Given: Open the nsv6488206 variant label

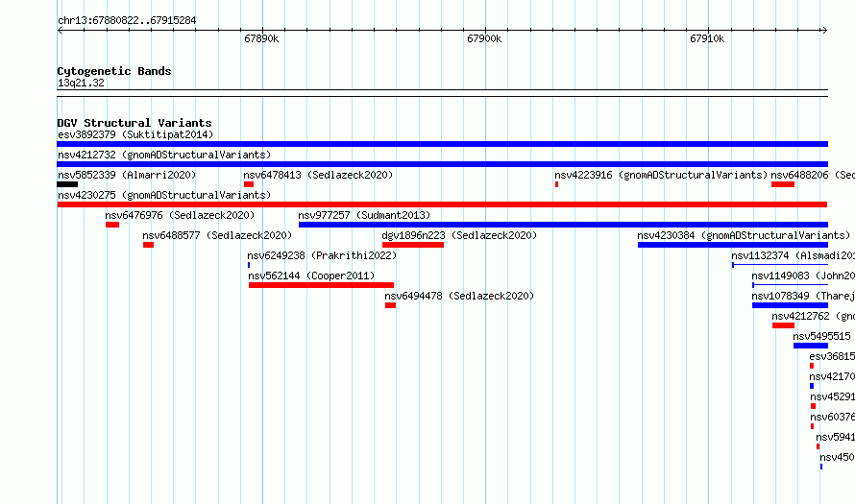Looking at the screenshot, I should pos(813,175).
